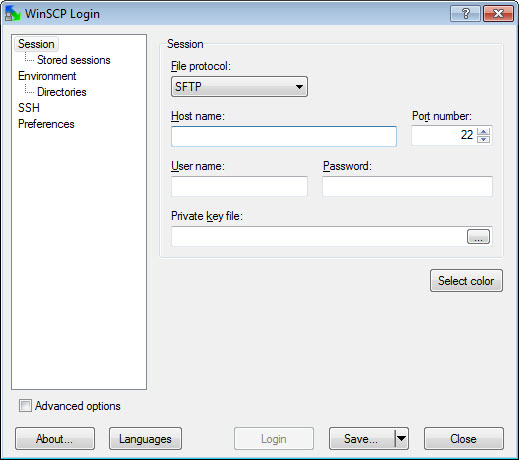Open Preferences from the left tree
The width and height of the screenshot is (519, 460).
[46, 124]
